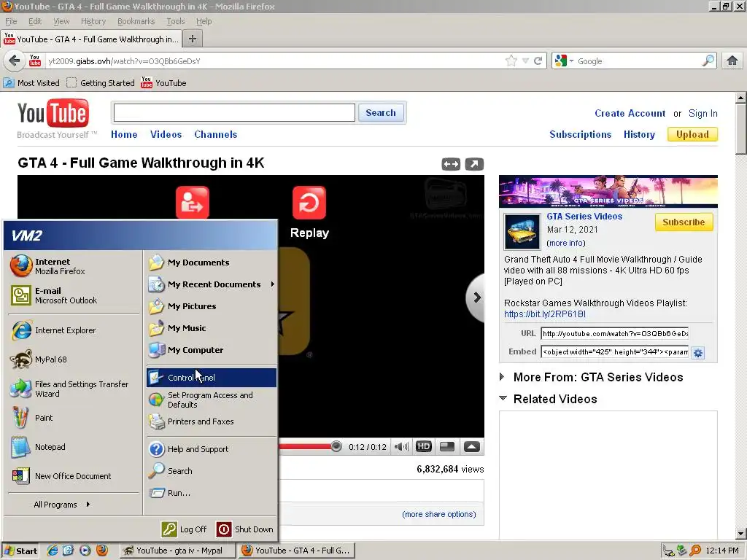Open search engine dropdown in Firefox
The height and width of the screenshot is (560, 747).
point(564,61)
